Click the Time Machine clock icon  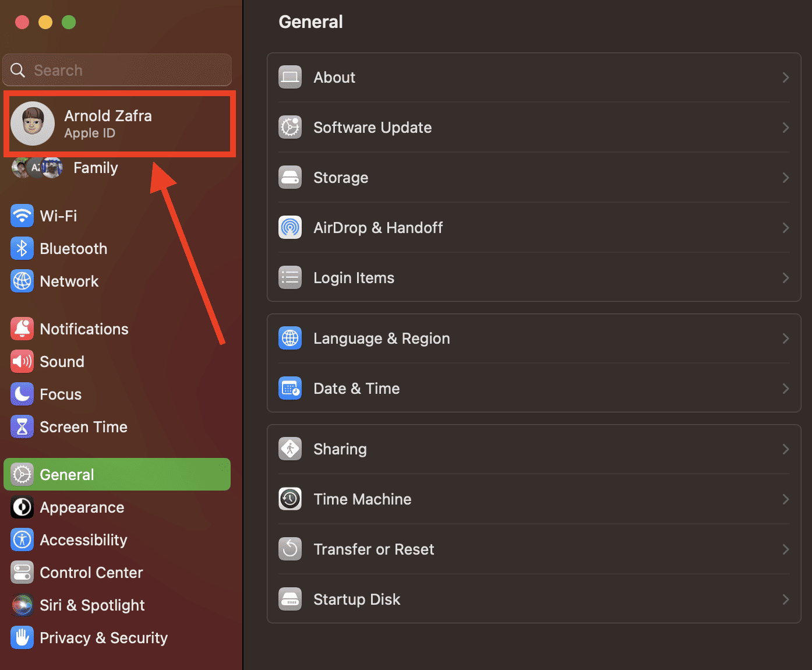[290, 499]
